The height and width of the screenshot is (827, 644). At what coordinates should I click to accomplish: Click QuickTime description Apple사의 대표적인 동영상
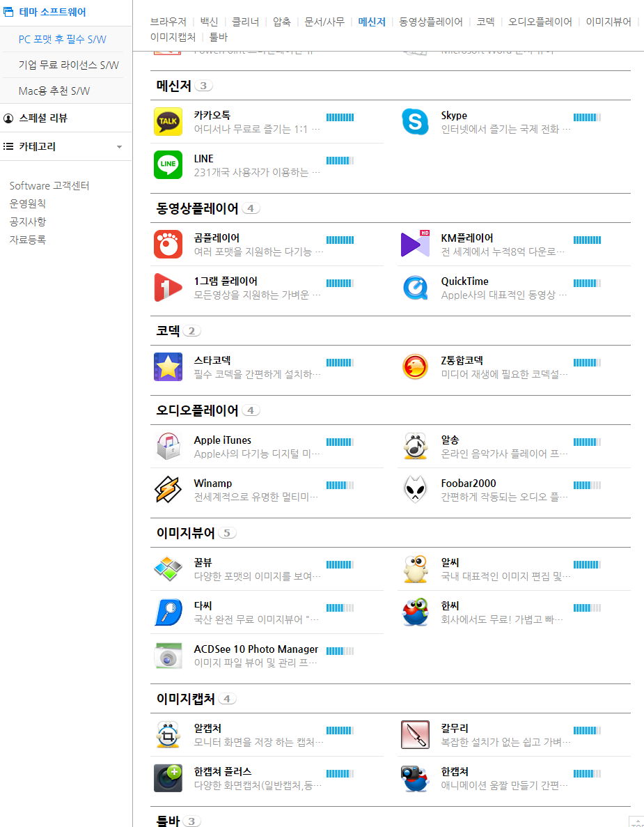click(504, 295)
